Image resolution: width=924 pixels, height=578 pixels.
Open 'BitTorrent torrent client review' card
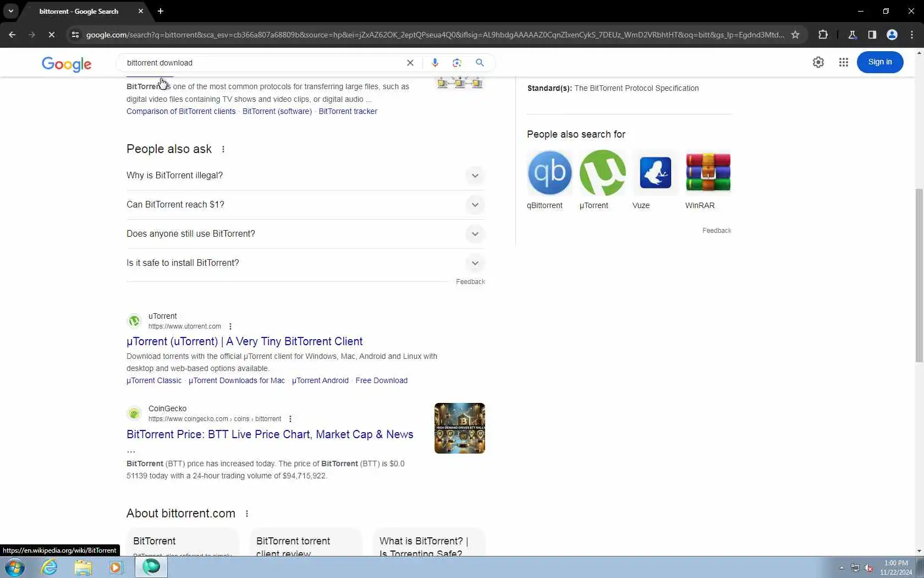click(306, 542)
